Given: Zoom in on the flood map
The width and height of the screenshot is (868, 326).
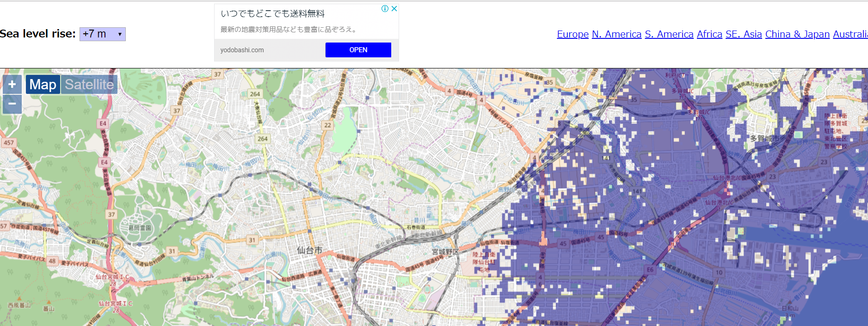Looking at the screenshot, I should [x=12, y=84].
